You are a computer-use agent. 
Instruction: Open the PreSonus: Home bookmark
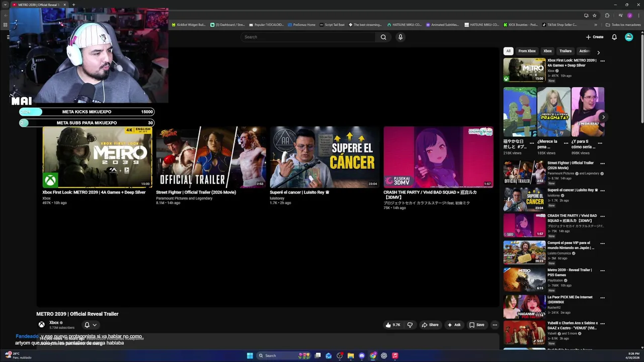tap(301, 25)
